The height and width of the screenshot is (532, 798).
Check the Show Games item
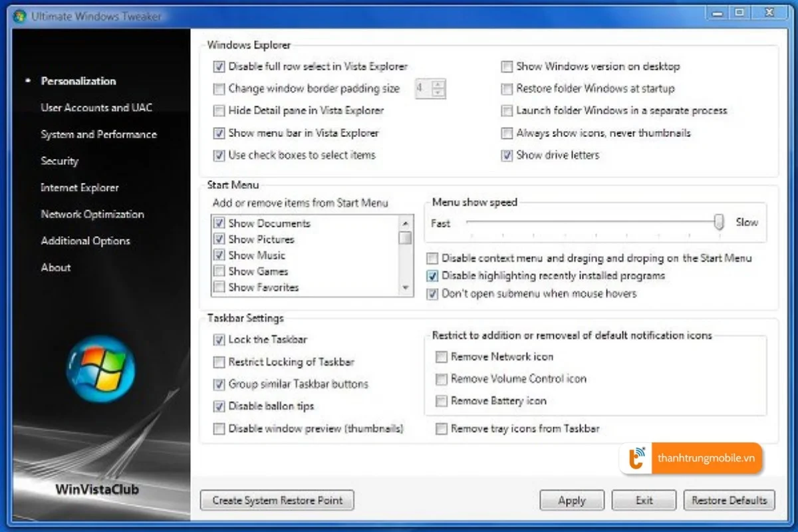[x=219, y=271]
